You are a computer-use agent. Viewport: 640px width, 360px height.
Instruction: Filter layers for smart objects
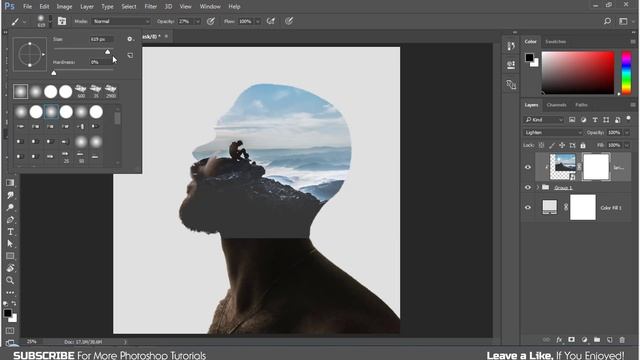coord(618,120)
